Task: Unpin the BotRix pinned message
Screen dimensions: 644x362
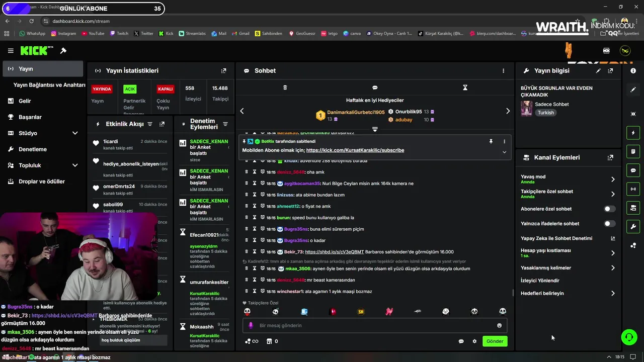Action: tap(491, 142)
